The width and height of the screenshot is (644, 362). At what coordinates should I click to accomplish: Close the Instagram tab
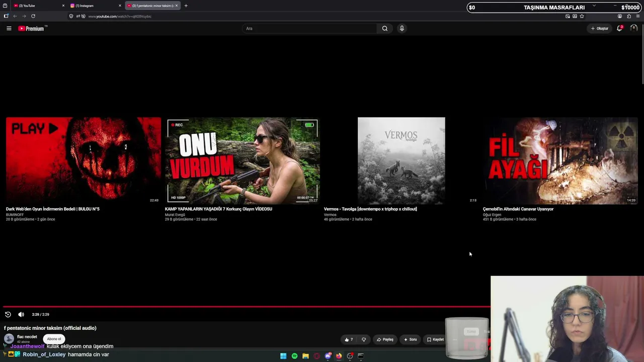click(120, 6)
